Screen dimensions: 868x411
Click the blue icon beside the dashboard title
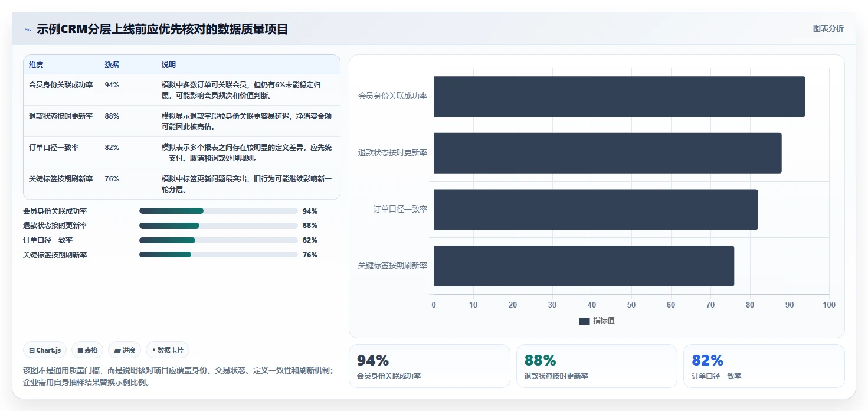(x=28, y=30)
